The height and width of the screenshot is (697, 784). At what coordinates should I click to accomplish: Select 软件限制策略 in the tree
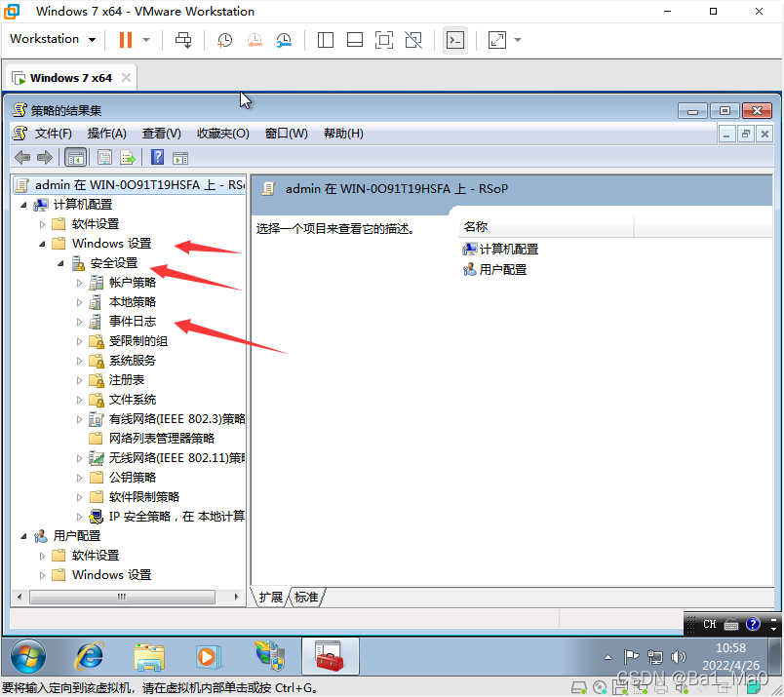[x=143, y=497]
